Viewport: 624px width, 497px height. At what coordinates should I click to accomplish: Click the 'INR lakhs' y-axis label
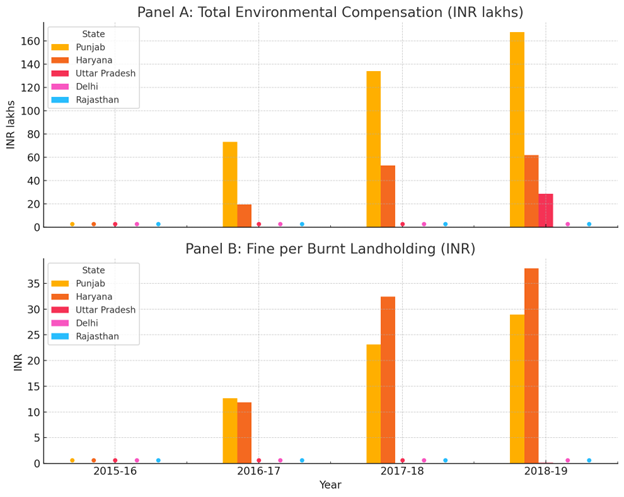pos(12,125)
